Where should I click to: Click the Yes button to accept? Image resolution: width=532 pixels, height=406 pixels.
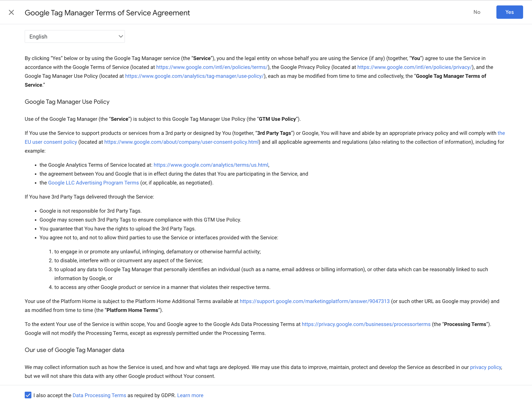(509, 12)
